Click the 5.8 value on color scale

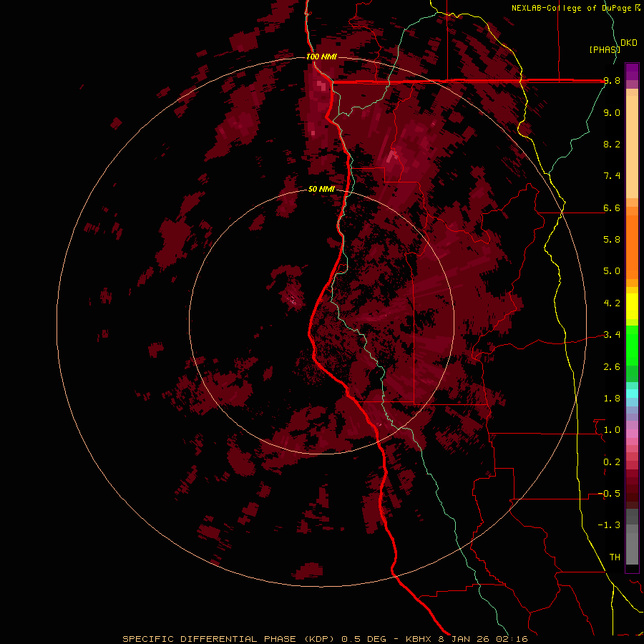(612, 240)
